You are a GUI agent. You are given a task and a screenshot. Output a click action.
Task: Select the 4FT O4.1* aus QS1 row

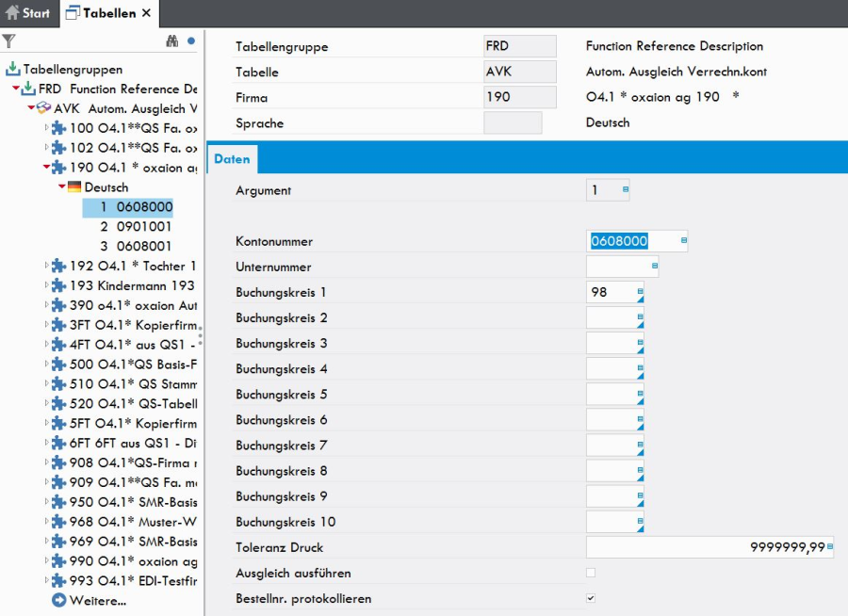point(133,345)
